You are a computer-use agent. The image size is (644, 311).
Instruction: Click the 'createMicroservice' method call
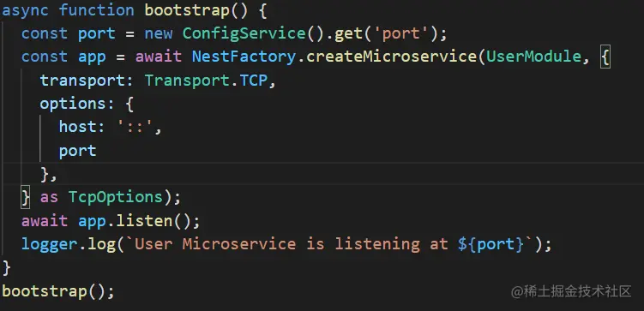391,57
